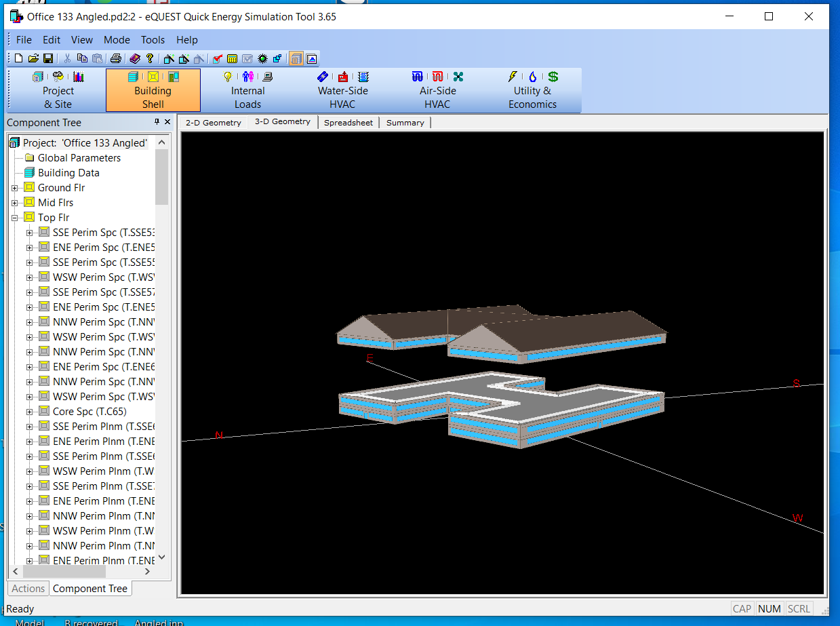
Task: Paste from the clipboard
Action: click(x=97, y=59)
